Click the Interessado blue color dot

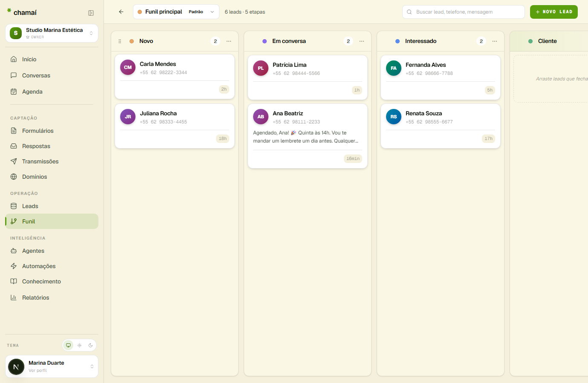tap(398, 41)
